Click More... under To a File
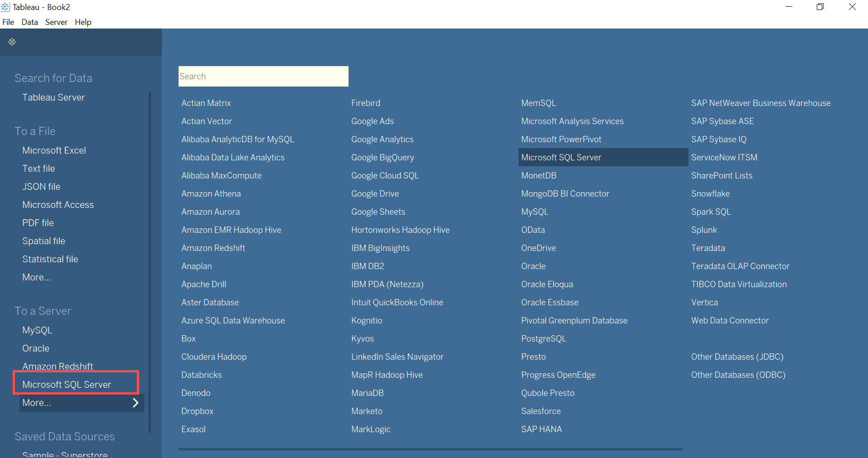This screenshot has width=868, height=458. click(x=37, y=277)
